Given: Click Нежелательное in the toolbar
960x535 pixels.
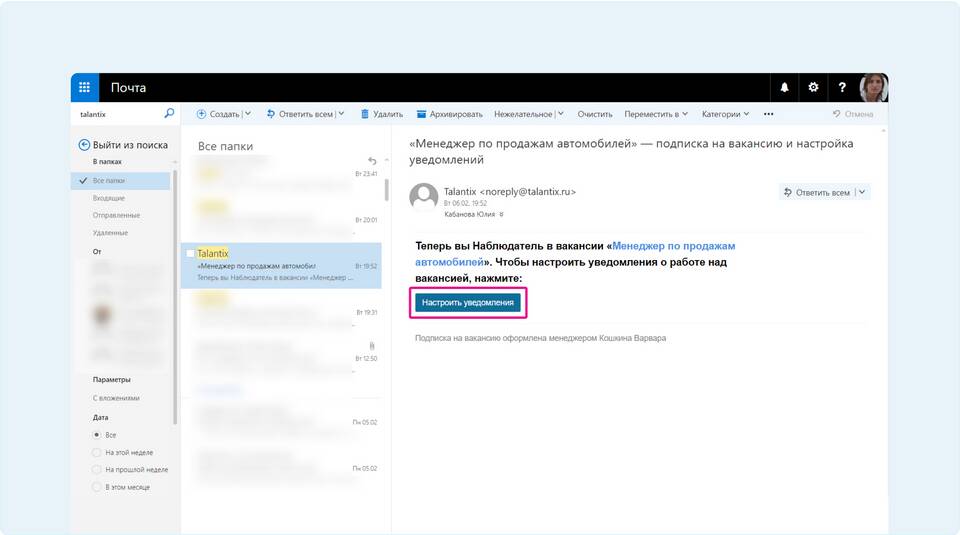Looking at the screenshot, I should [x=523, y=114].
